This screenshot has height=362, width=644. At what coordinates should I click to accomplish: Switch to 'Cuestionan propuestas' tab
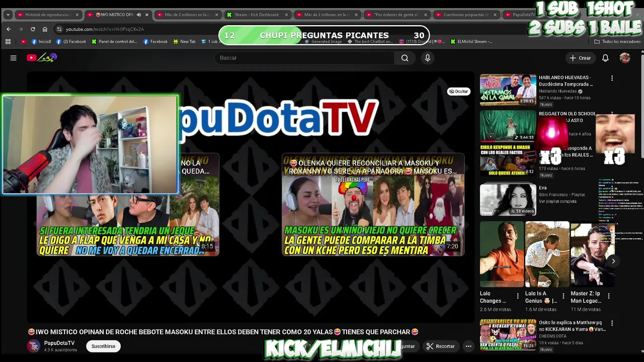tap(466, 15)
